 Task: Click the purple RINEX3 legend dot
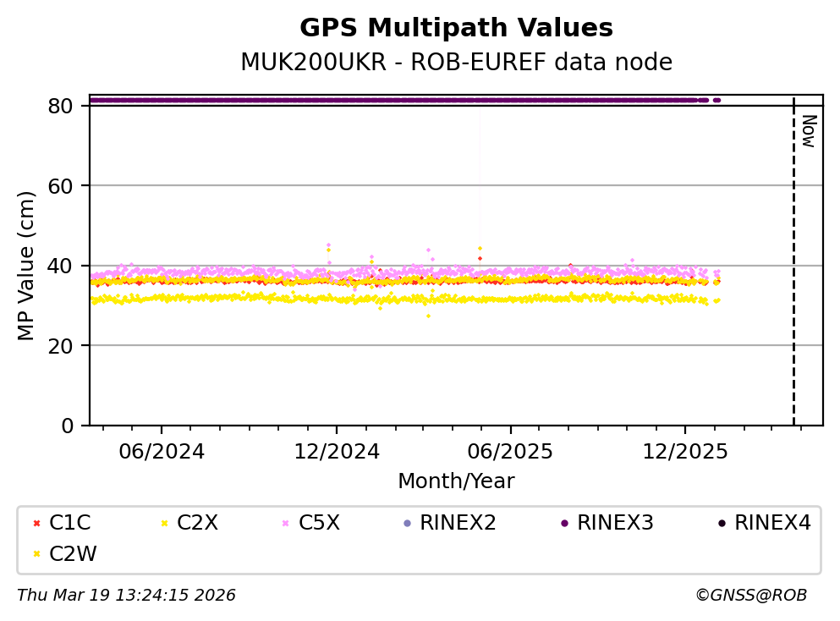564,523
